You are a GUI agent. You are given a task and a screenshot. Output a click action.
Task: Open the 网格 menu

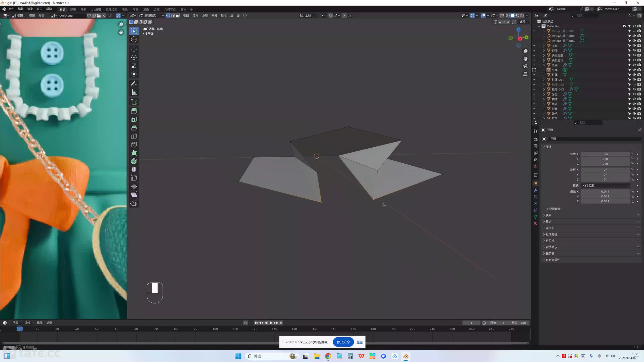(x=214, y=16)
